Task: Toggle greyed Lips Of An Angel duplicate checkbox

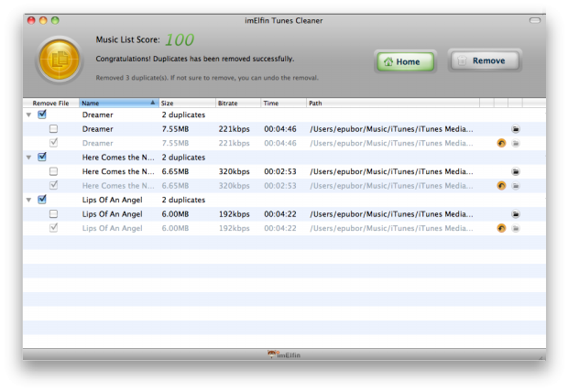Action: 54,228
